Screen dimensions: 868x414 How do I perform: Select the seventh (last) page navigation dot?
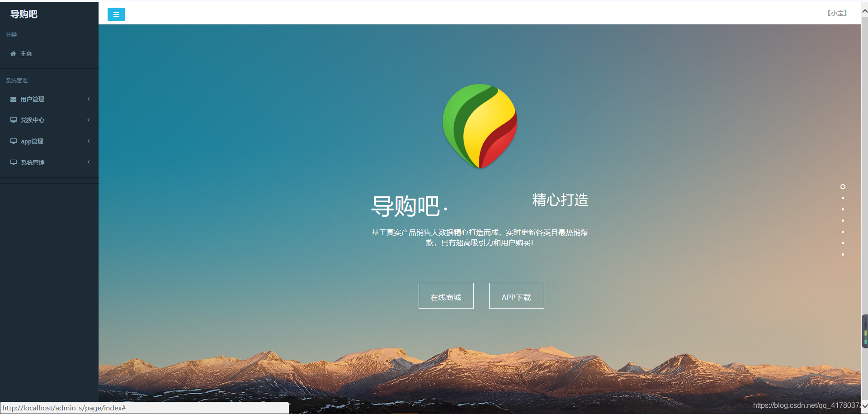coord(843,254)
